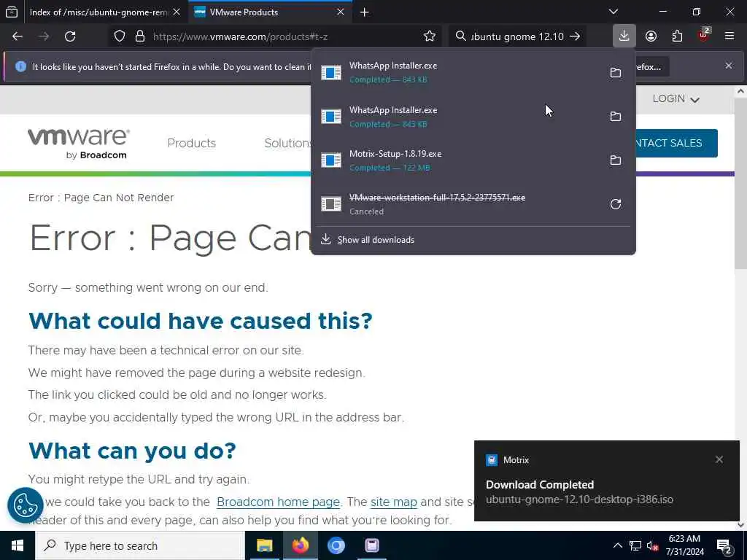Reload the current page
The image size is (747, 560).
coord(70,36)
